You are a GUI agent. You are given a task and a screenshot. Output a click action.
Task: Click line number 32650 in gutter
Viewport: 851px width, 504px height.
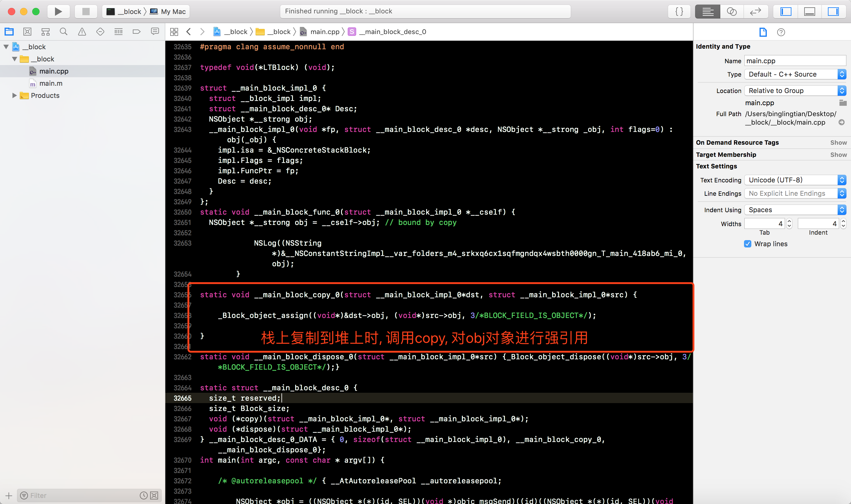[x=182, y=212]
